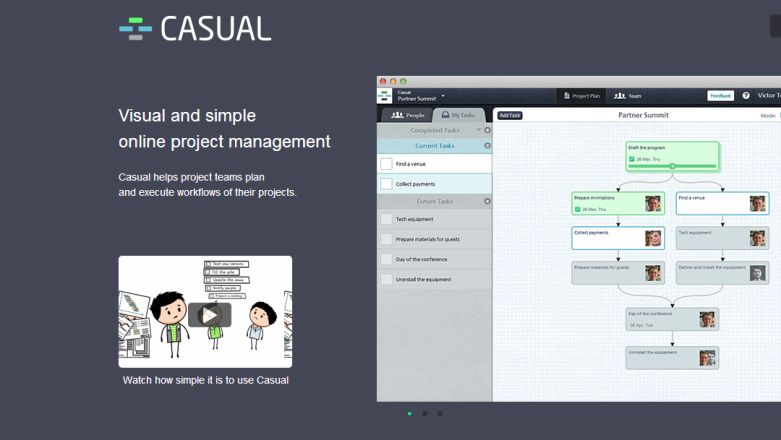The width and height of the screenshot is (781, 440).
Task: Click avatar on Deliver and install equipment card
Action: pos(758,273)
